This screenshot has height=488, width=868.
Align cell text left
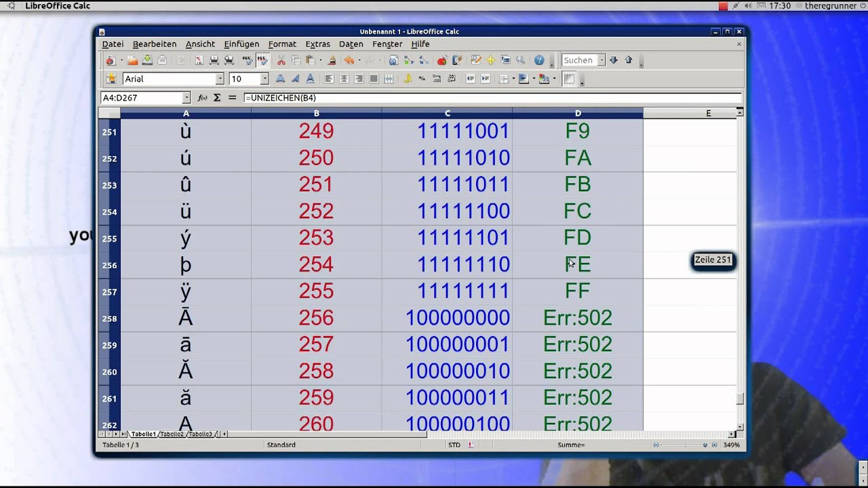point(329,79)
